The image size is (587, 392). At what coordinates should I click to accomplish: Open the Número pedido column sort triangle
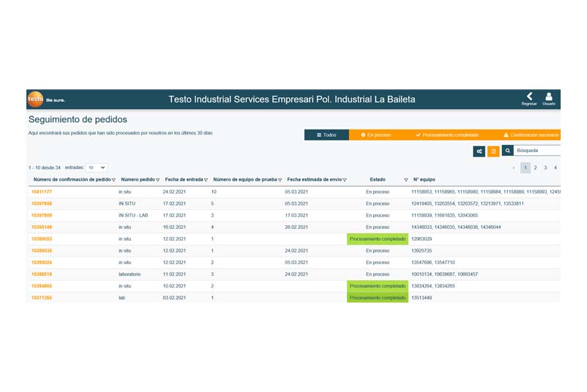tap(157, 180)
